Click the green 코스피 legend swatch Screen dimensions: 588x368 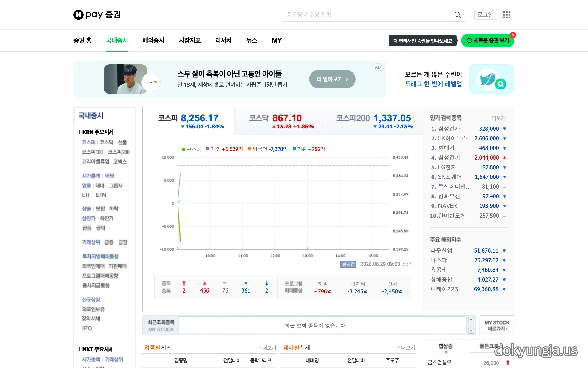(184, 149)
